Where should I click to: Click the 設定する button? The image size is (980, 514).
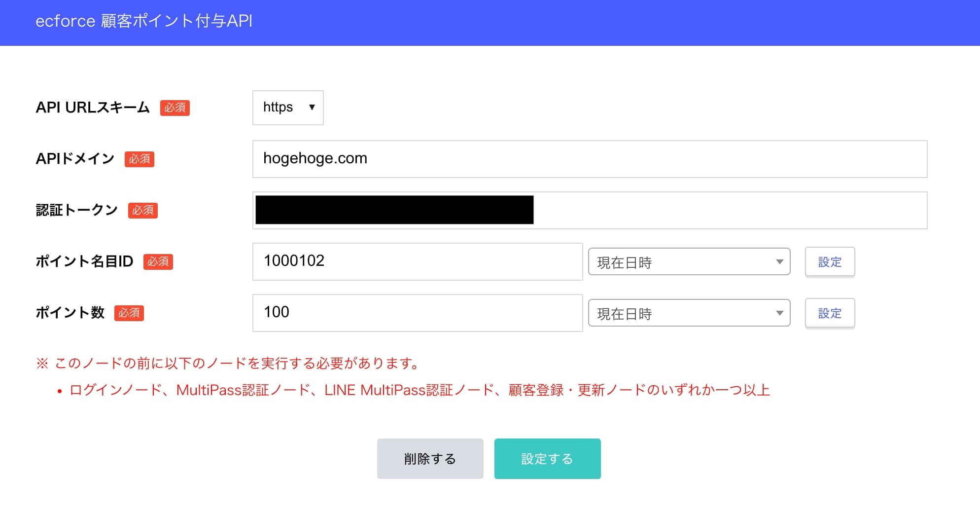(x=547, y=459)
